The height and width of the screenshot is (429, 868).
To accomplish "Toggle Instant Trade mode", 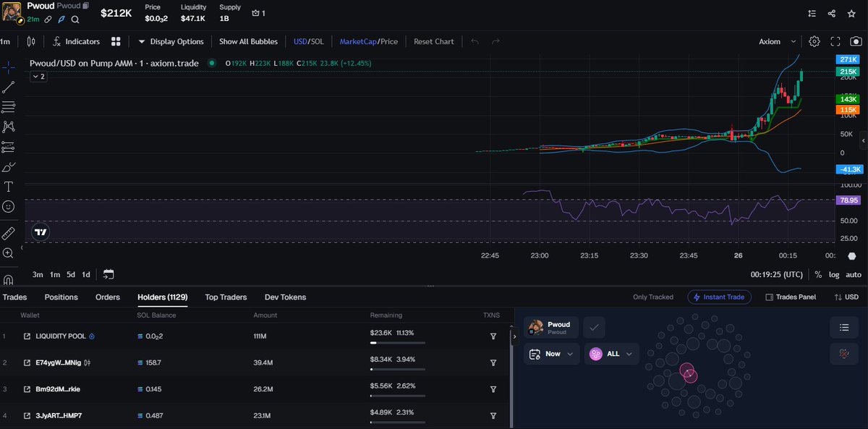I will click(x=719, y=297).
